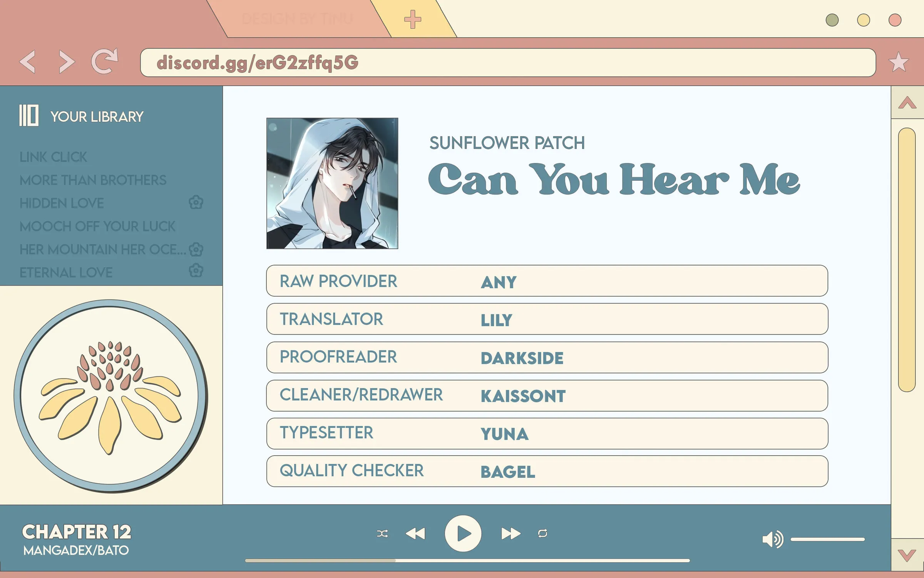924x578 pixels.
Task: Select the Cleaner/Redrawer KAISSONT row
Action: pos(547,395)
